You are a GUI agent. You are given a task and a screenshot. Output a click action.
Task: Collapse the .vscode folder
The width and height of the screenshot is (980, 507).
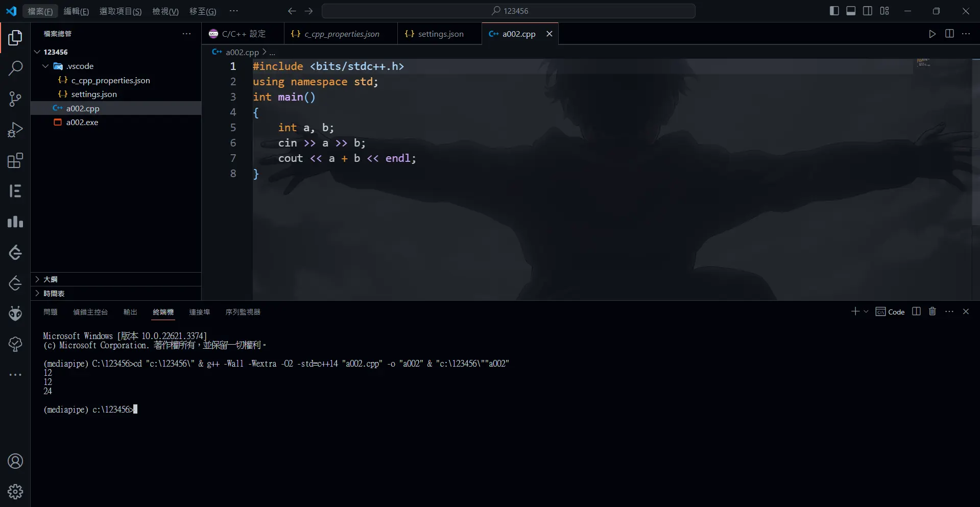(45, 66)
